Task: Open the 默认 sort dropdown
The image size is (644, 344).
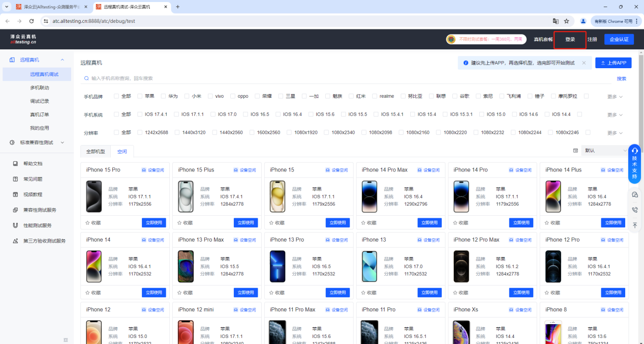Action: point(605,151)
